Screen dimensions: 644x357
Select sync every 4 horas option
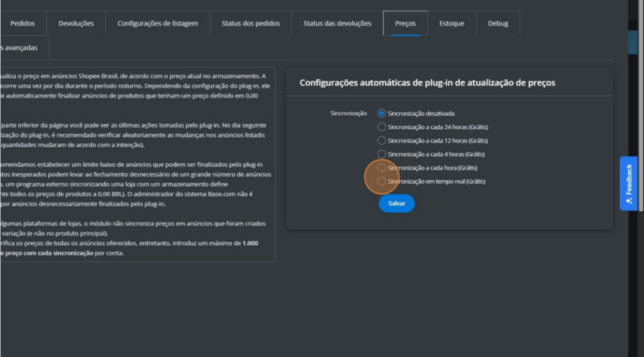[382, 154]
